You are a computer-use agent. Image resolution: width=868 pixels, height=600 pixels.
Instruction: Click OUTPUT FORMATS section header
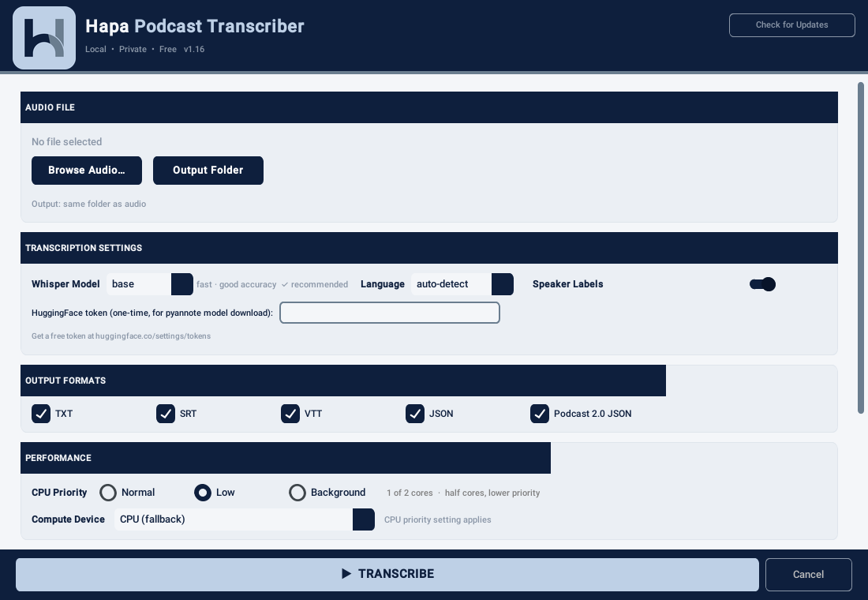point(343,381)
